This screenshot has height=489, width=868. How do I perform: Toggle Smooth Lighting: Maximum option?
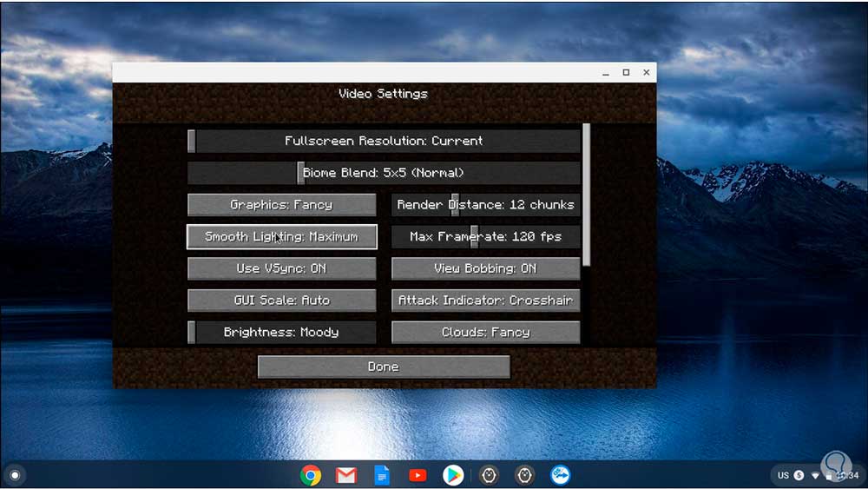coord(282,237)
